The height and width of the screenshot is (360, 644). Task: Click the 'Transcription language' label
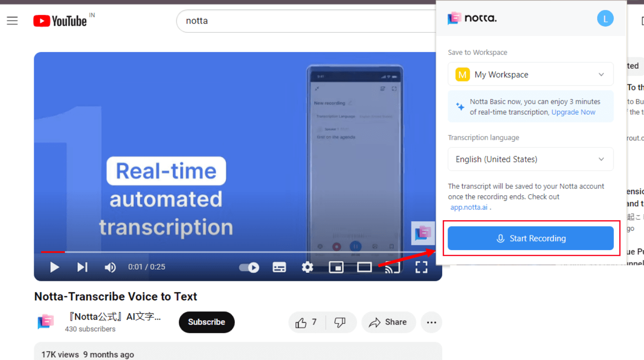(483, 138)
